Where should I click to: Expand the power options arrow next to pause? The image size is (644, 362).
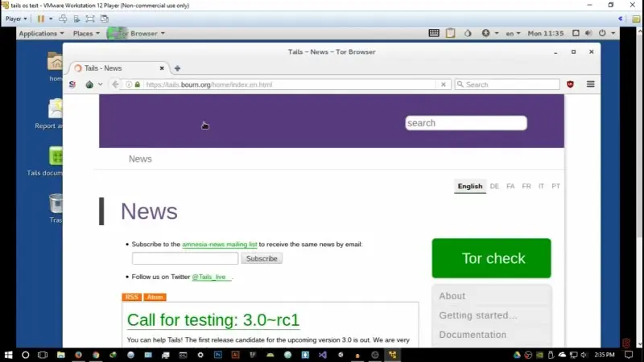[51, 19]
